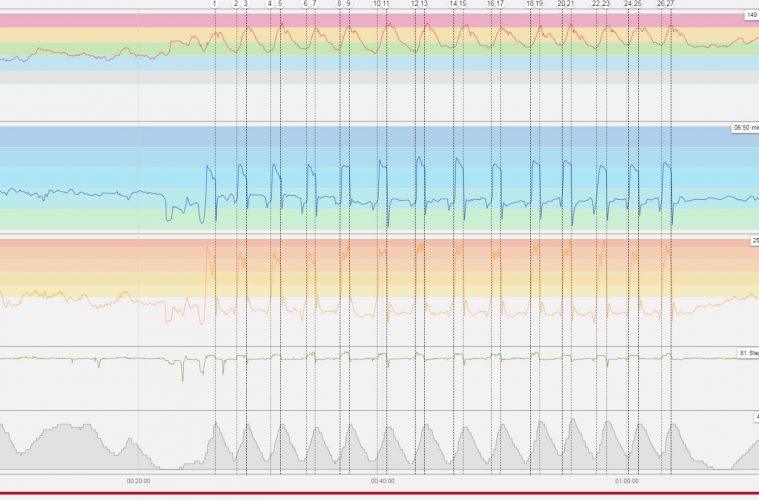Click lap marker 1 at top
Image resolution: width=759 pixels, height=500 pixels.
pos(214,4)
